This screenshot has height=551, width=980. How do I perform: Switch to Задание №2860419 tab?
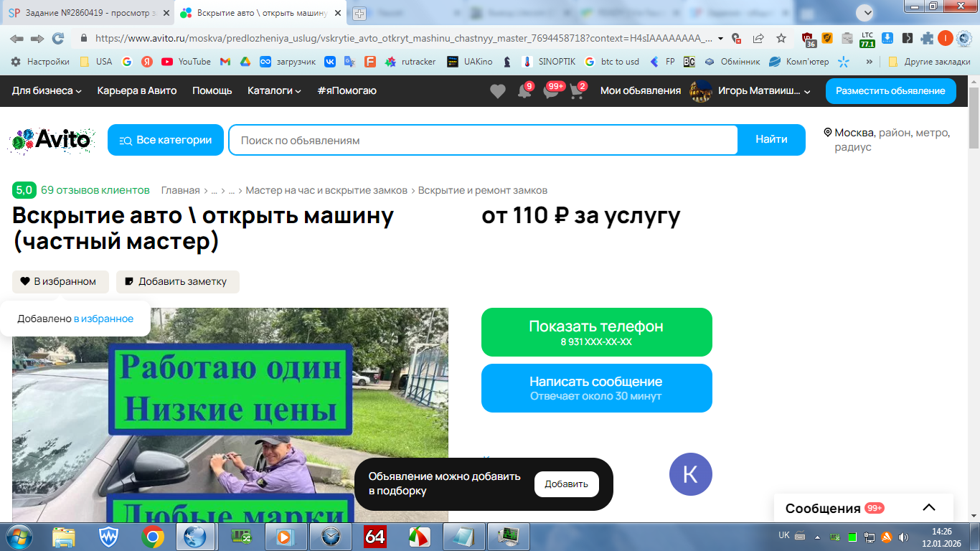point(89,13)
